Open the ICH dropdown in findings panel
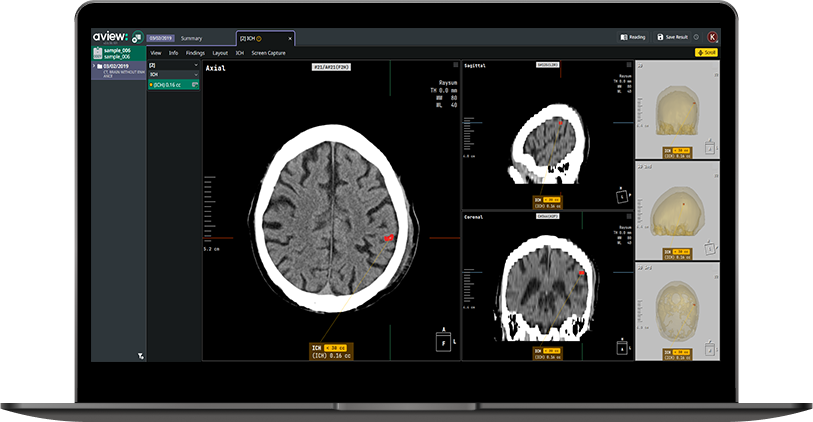Screen dimensions: 813x422 (196, 75)
